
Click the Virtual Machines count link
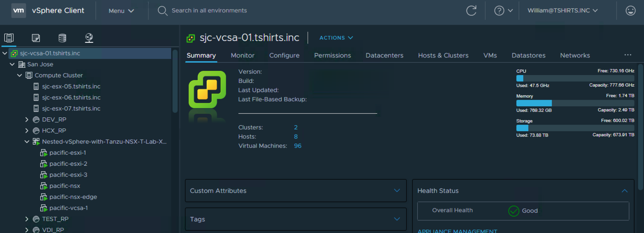click(x=297, y=146)
